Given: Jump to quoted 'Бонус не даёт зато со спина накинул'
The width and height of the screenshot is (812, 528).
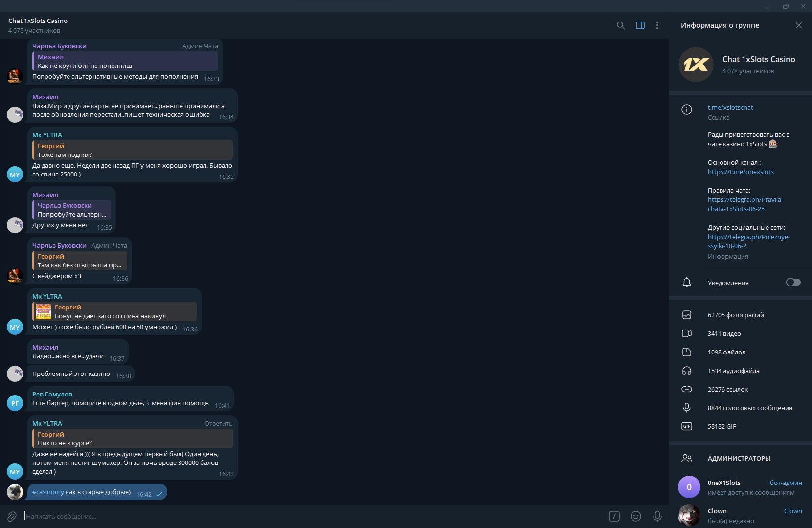Looking at the screenshot, I should [x=114, y=311].
